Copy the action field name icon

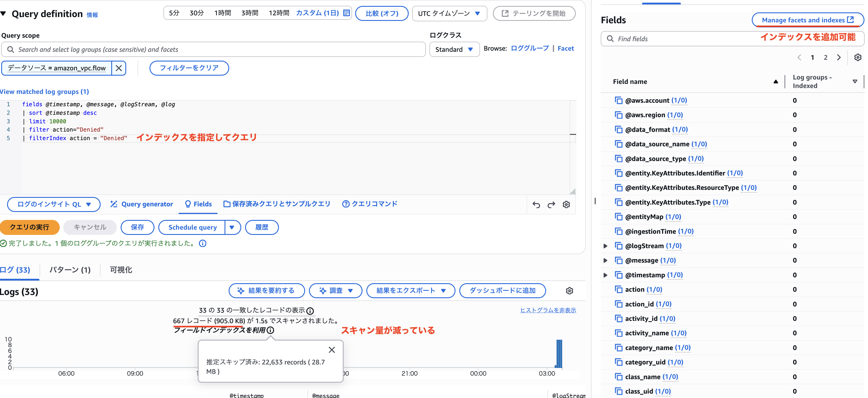pyautogui.click(x=619, y=289)
